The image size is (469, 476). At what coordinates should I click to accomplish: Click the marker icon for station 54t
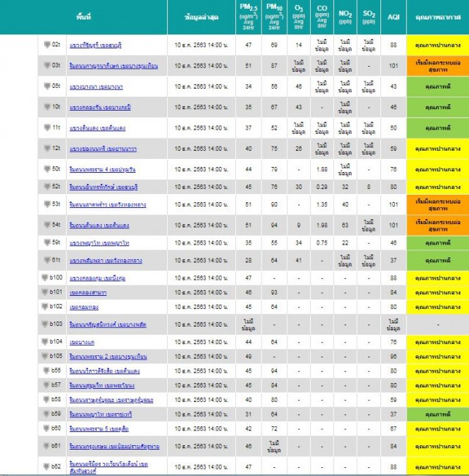[47, 225]
